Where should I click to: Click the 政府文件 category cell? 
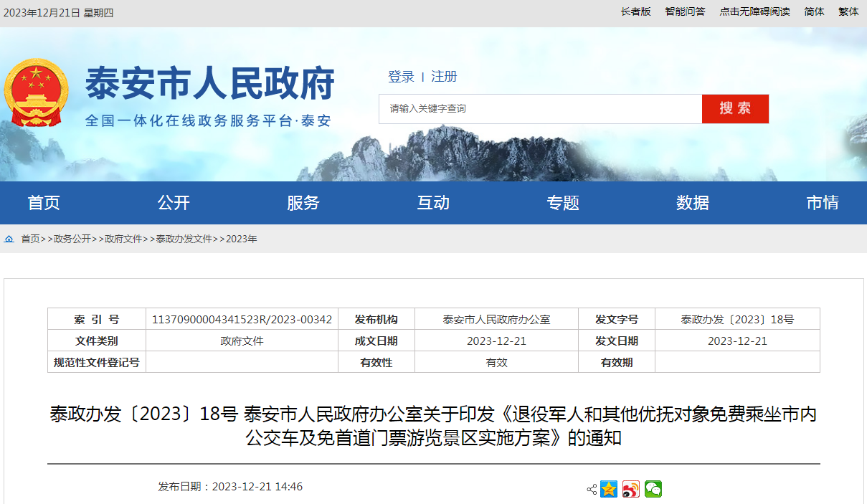point(242,341)
